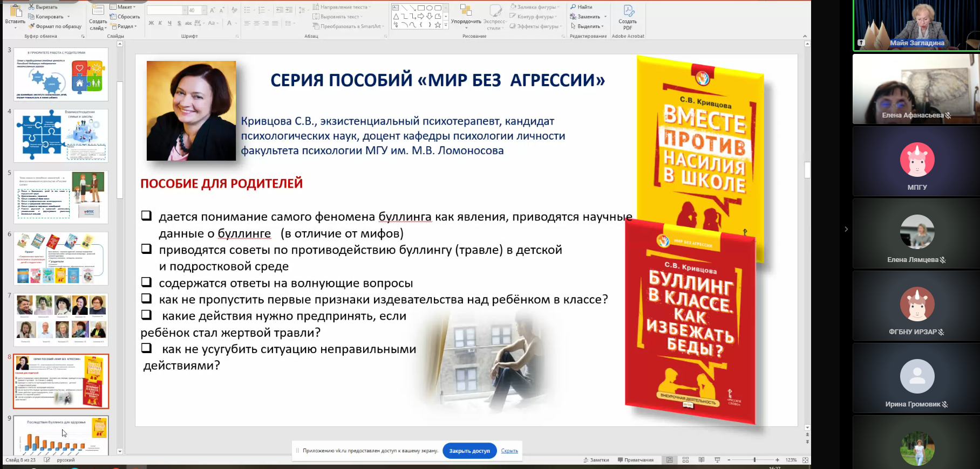980x469 pixels.
Task: Select slide 3 thumbnail
Action: pos(61,74)
